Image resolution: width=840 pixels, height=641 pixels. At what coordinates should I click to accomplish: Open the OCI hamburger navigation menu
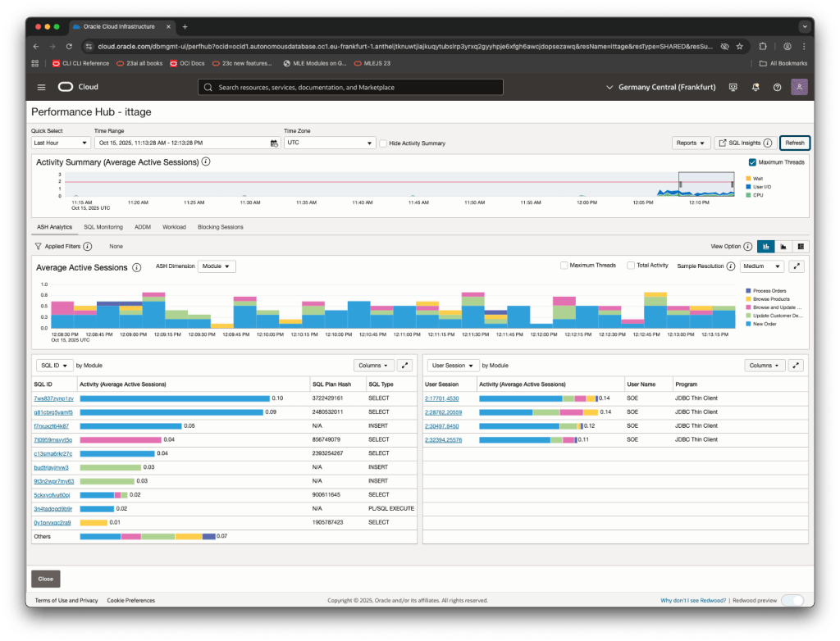coord(41,87)
